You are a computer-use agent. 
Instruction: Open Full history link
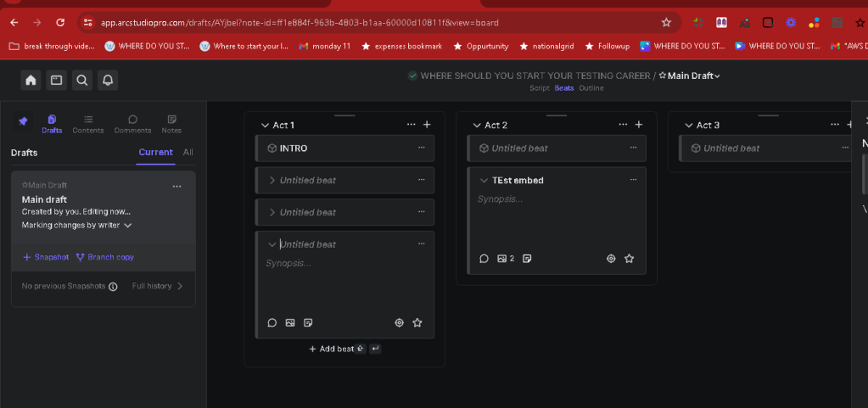pyautogui.click(x=157, y=286)
